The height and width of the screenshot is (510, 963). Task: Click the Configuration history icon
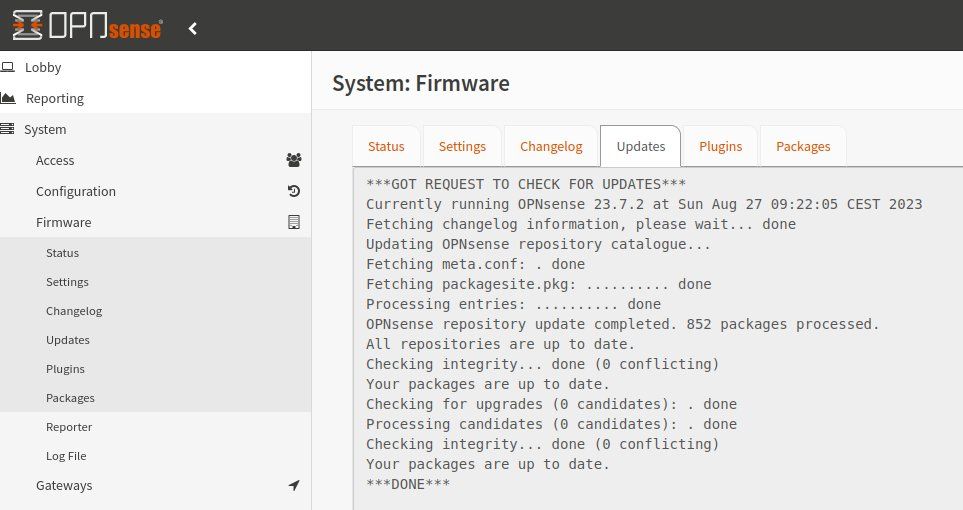(x=294, y=191)
